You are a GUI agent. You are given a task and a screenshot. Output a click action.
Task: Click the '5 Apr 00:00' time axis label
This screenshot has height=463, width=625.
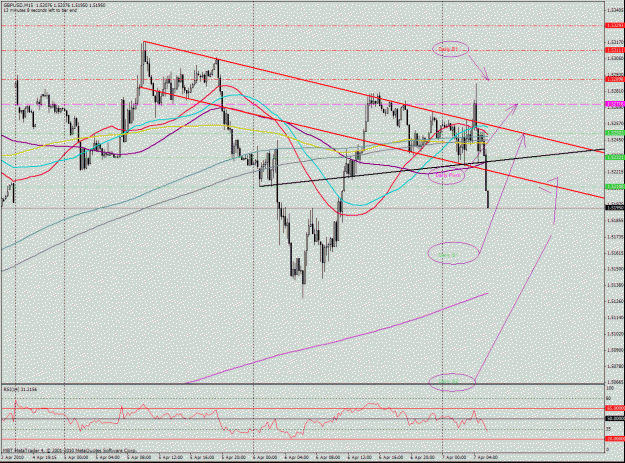pyautogui.click(x=76, y=457)
